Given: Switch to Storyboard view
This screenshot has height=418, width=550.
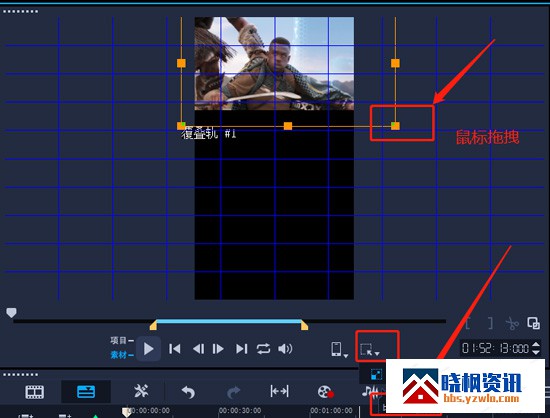Looking at the screenshot, I should tap(34, 392).
